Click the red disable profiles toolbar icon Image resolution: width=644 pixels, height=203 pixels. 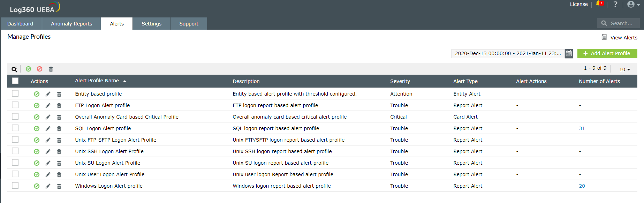point(40,69)
